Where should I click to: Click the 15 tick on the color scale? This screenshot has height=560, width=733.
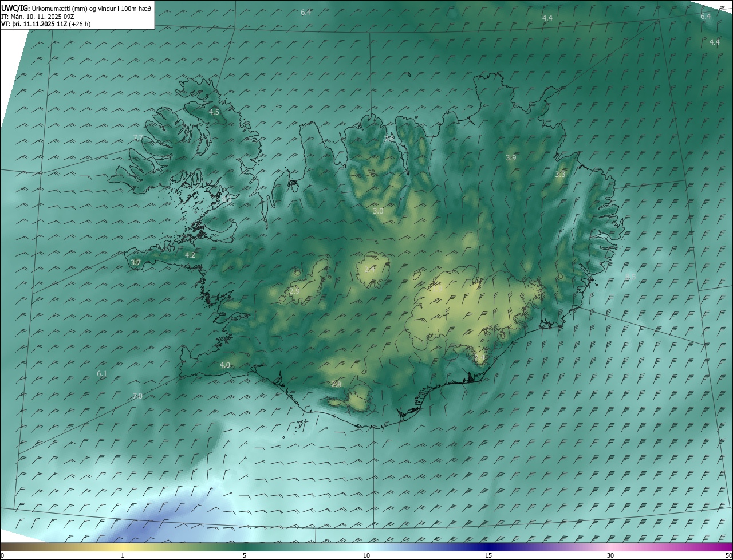(x=488, y=555)
